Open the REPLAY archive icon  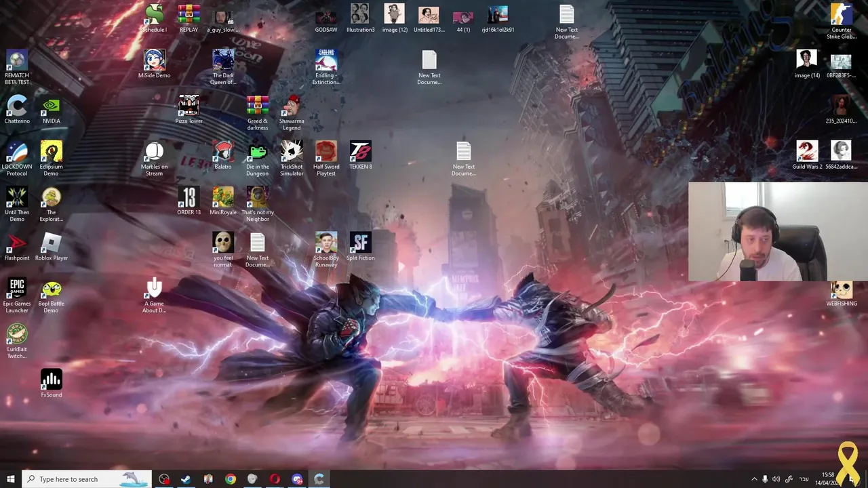pos(189,18)
